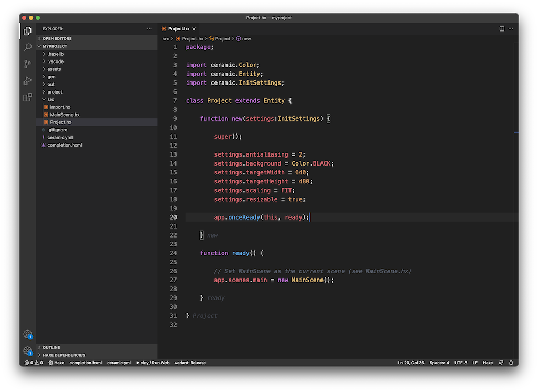Click the Explorer panel title
Screen dimensions: 538x392
tap(53, 29)
